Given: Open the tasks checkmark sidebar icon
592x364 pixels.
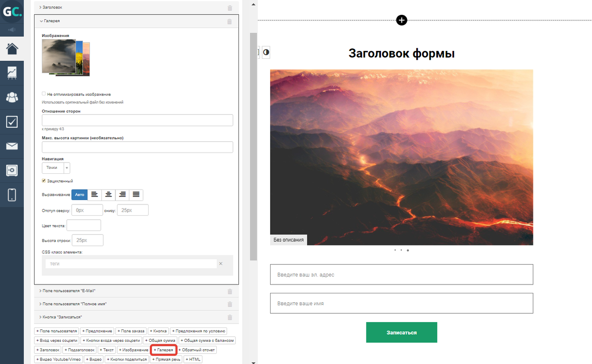Looking at the screenshot, I should click(x=12, y=121).
